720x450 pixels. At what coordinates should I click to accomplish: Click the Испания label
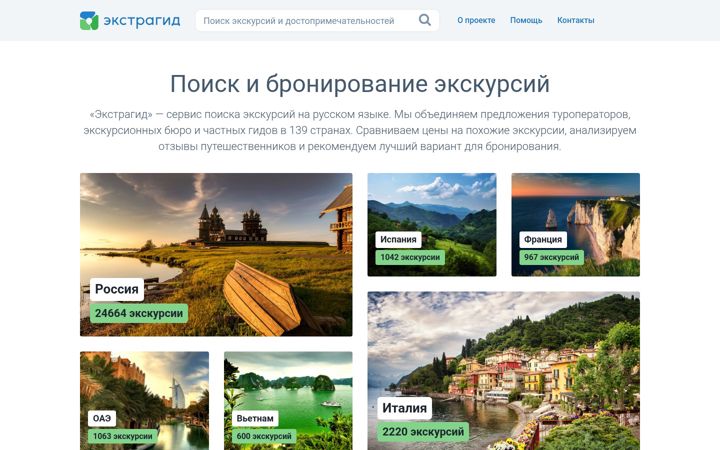coord(398,239)
